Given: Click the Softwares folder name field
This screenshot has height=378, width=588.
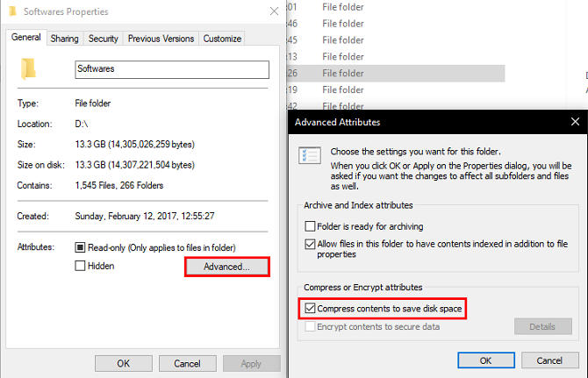Looking at the screenshot, I should [x=171, y=69].
